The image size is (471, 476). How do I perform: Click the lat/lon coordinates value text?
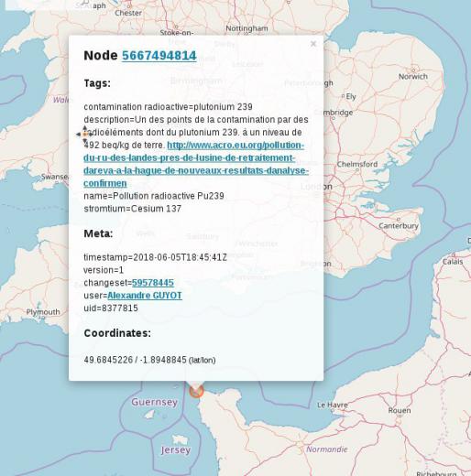(x=135, y=360)
